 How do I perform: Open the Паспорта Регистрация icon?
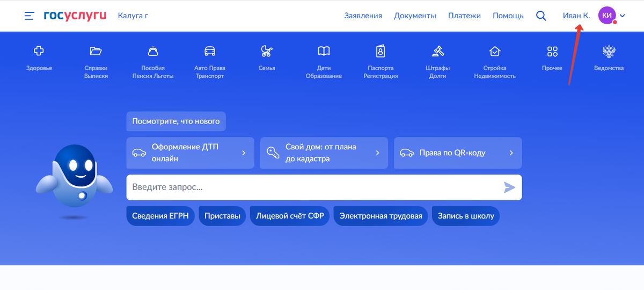coord(380,51)
